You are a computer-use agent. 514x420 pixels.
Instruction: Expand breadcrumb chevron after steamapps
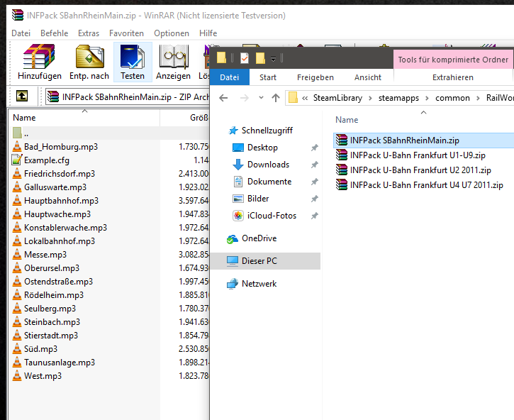click(x=427, y=98)
